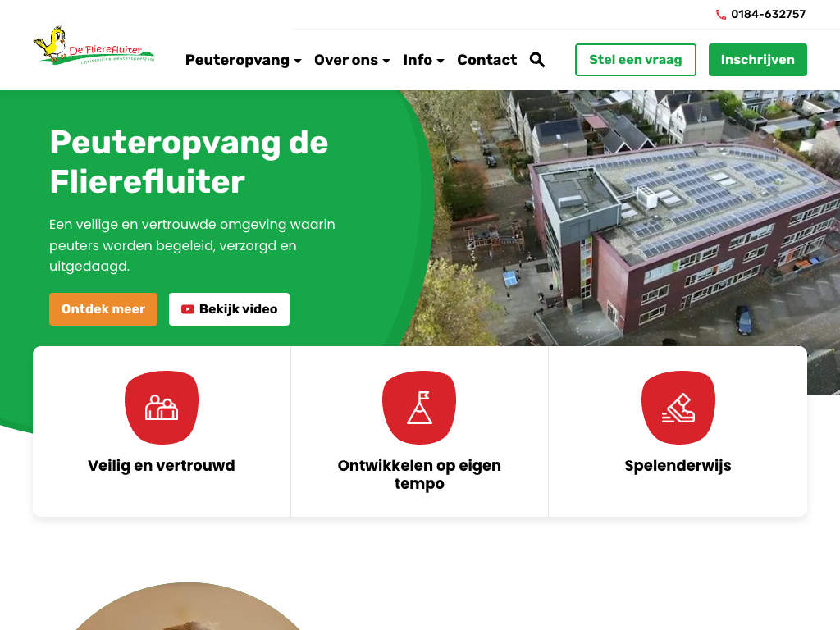The image size is (840, 630).
Task: Click the Veilig en vertrouwd family icon
Action: tap(162, 408)
